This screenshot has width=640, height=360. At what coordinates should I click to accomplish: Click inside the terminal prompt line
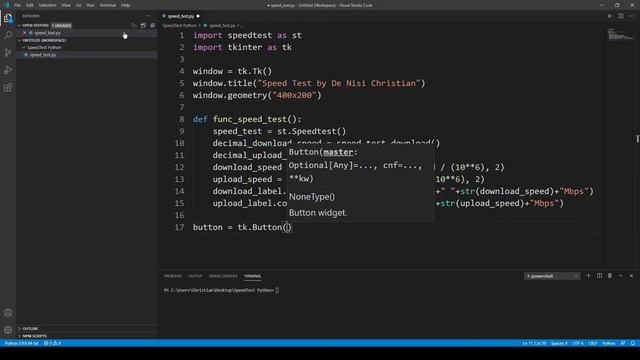(x=221, y=290)
